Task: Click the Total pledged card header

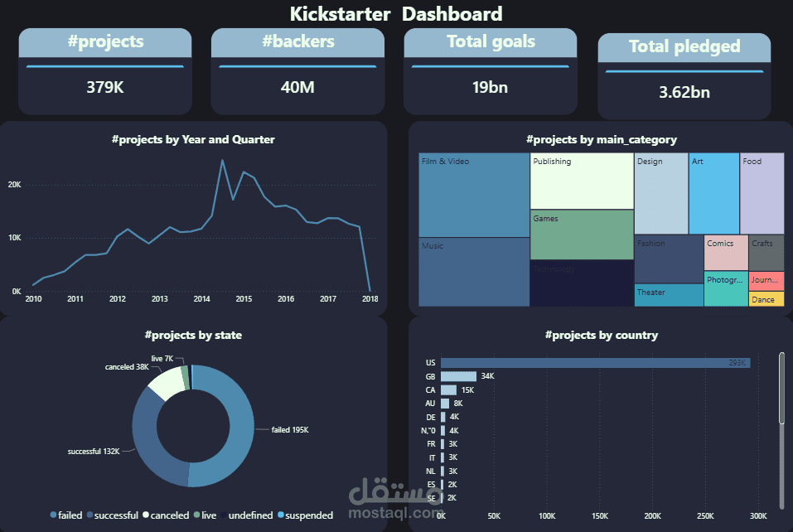Action: (x=684, y=47)
